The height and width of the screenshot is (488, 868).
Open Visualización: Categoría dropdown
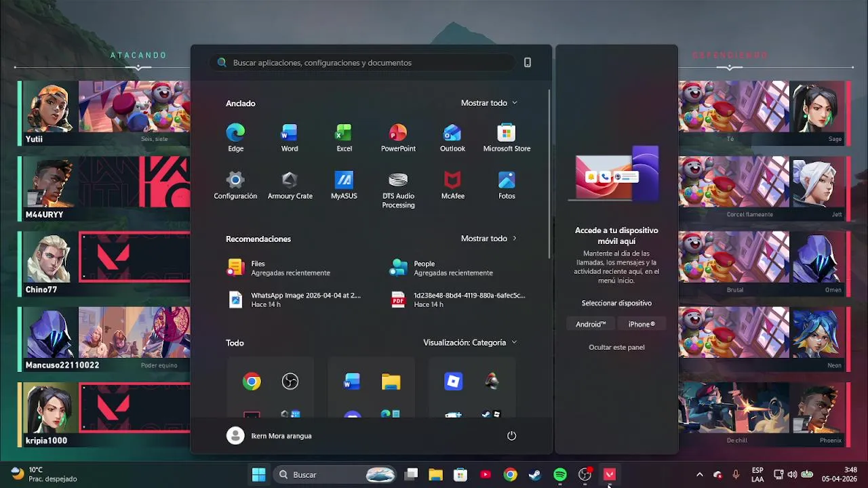click(x=470, y=343)
